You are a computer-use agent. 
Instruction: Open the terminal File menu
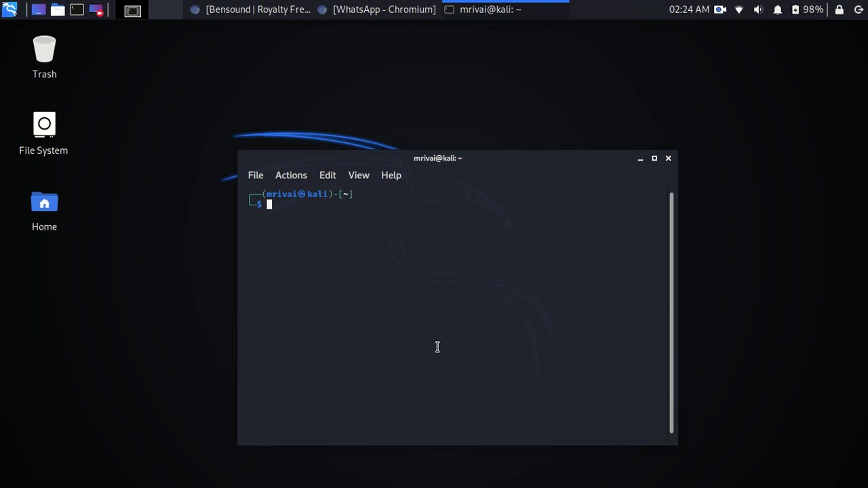tap(256, 175)
